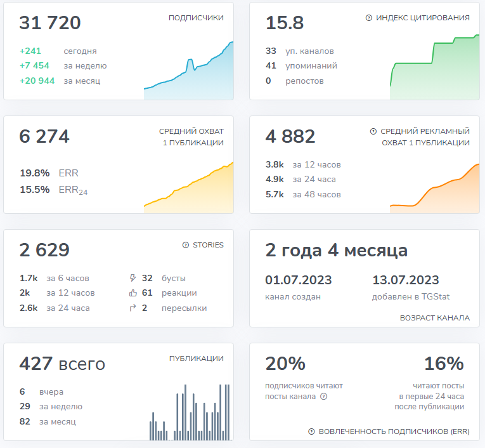The width and height of the screenshot is (485, 448).
Task: Open the ПОДПИСЧИКИ section link
Action: (x=196, y=18)
